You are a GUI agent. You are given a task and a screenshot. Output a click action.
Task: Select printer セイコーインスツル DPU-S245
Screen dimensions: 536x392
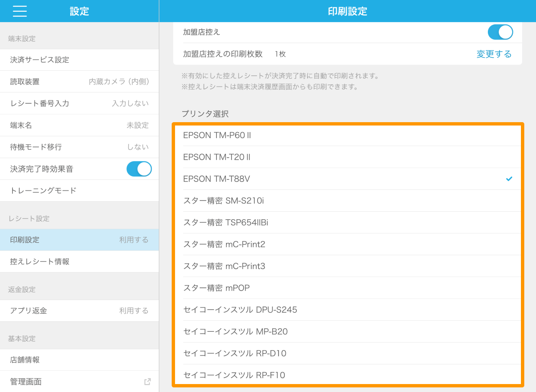[x=348, y=310]
